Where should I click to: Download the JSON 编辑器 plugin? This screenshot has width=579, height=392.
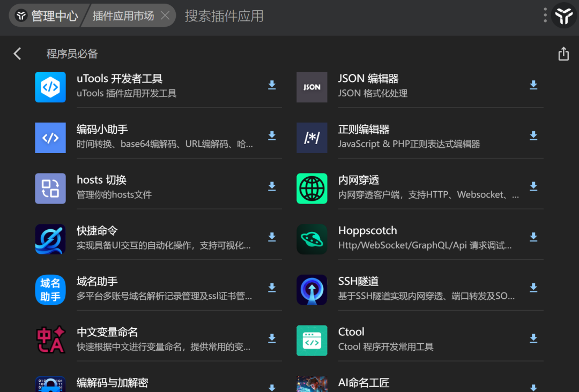click(x=533, y=85)
